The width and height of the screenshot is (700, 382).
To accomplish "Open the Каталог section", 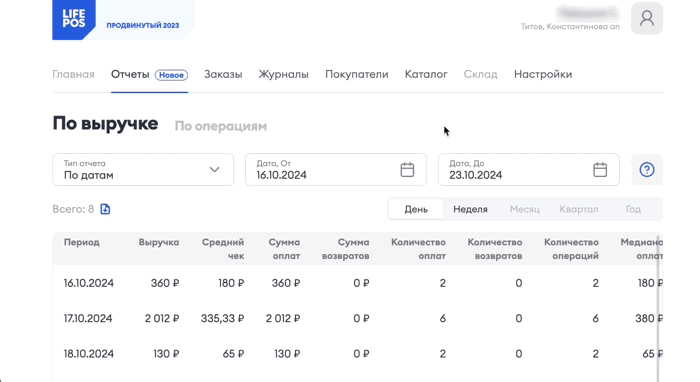I will click(x=426, y=75).
